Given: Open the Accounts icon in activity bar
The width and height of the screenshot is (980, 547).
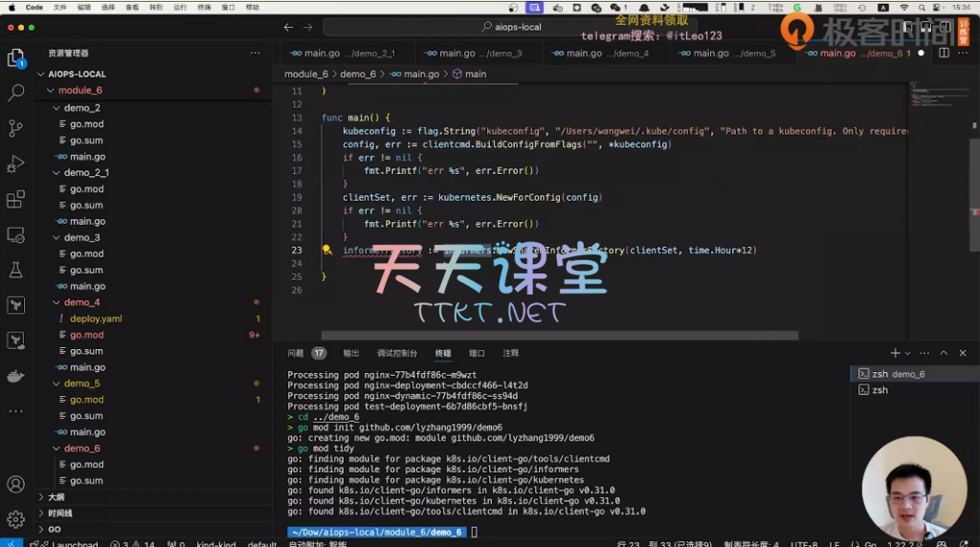Looking at the screenshot, I should (x=15, y=484).
